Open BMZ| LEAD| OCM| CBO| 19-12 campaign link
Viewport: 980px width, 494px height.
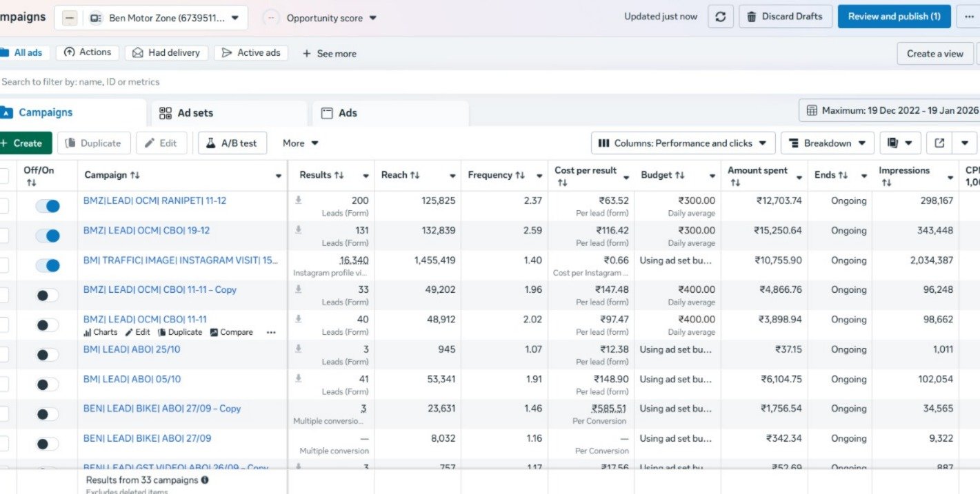(x=146, y=230)
